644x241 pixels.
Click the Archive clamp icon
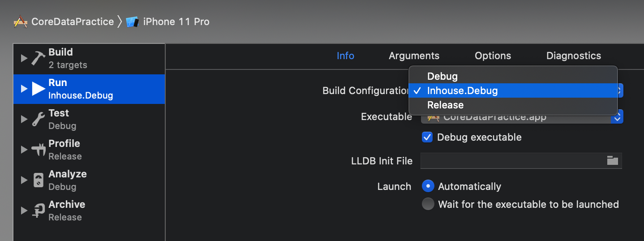[39, 211]
